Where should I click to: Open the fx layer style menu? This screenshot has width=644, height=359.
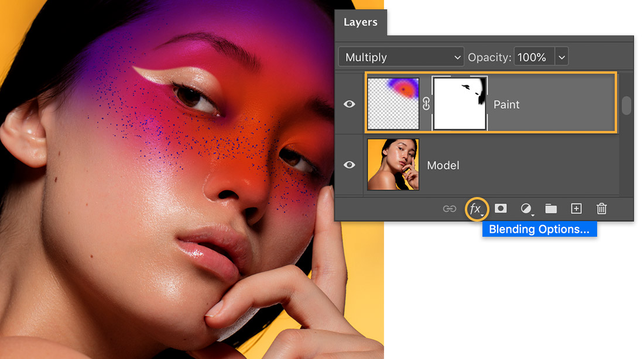pos(477,209)
